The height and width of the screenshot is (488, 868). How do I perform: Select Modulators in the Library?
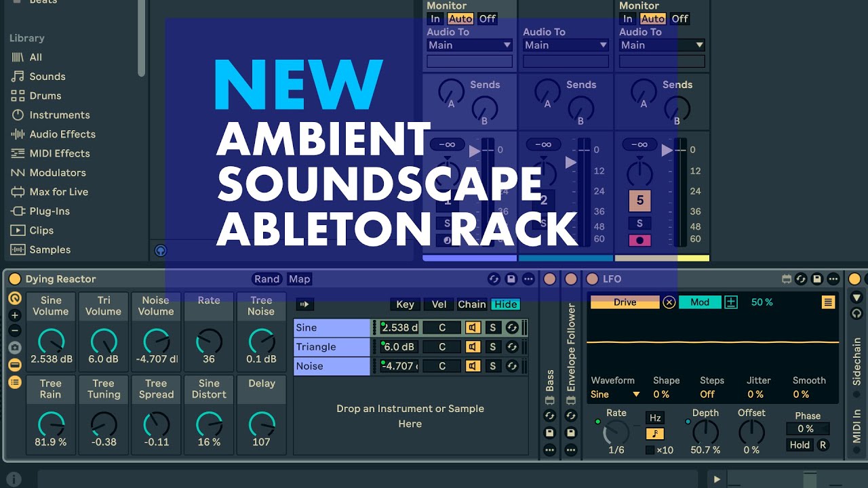click(58, 173)
